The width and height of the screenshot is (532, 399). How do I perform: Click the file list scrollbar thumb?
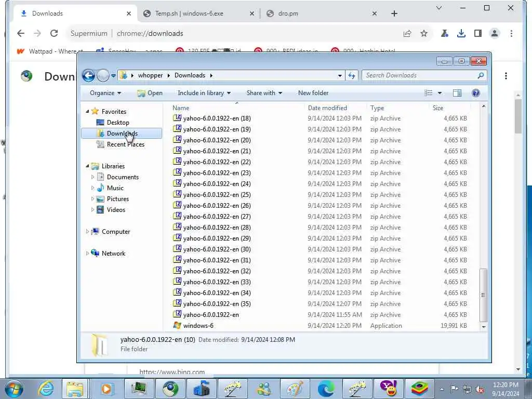[x=483, y=295]
